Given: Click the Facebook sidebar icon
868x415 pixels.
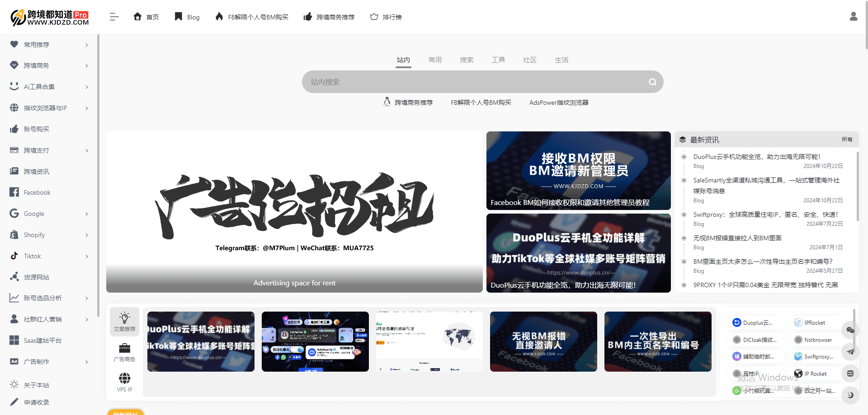Looking at the screenshot, I should (x=14, y=192).
